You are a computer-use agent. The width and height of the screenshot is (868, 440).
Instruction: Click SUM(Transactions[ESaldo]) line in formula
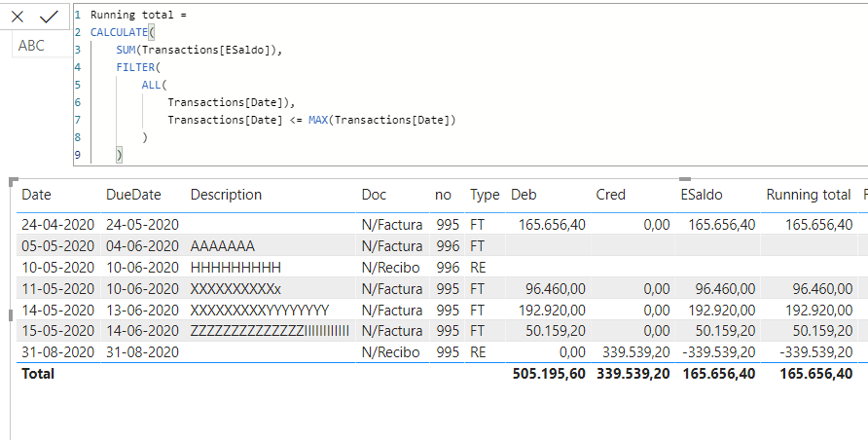[199, 50]
